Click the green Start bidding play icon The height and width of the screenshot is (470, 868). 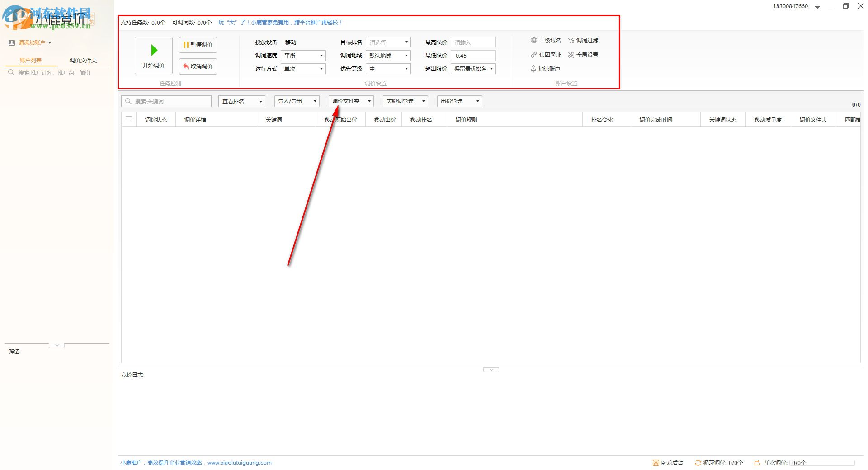[x=154, y=50]
